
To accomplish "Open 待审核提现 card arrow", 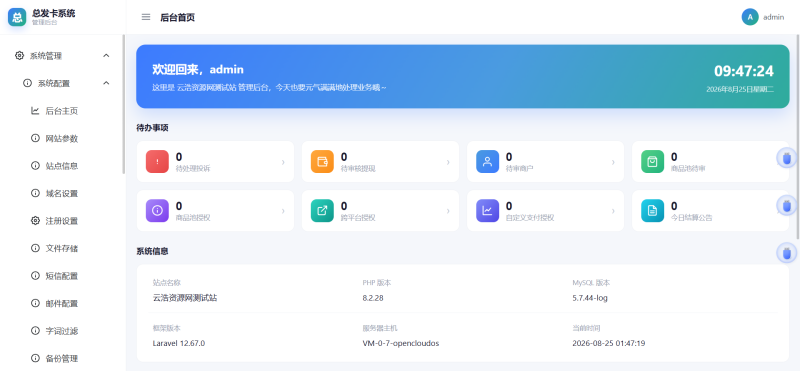I will pyautogui.click(x=448, y=162).
